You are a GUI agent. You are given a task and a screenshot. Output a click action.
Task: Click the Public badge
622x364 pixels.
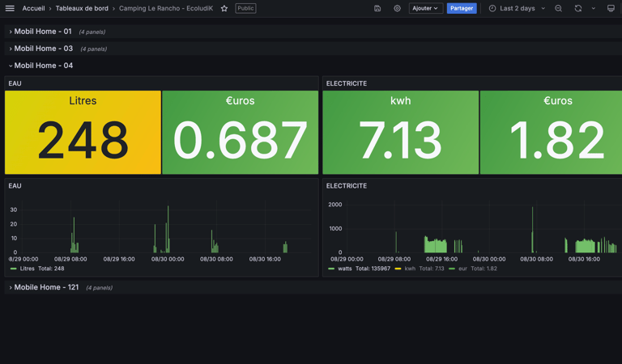pos(245,8)
